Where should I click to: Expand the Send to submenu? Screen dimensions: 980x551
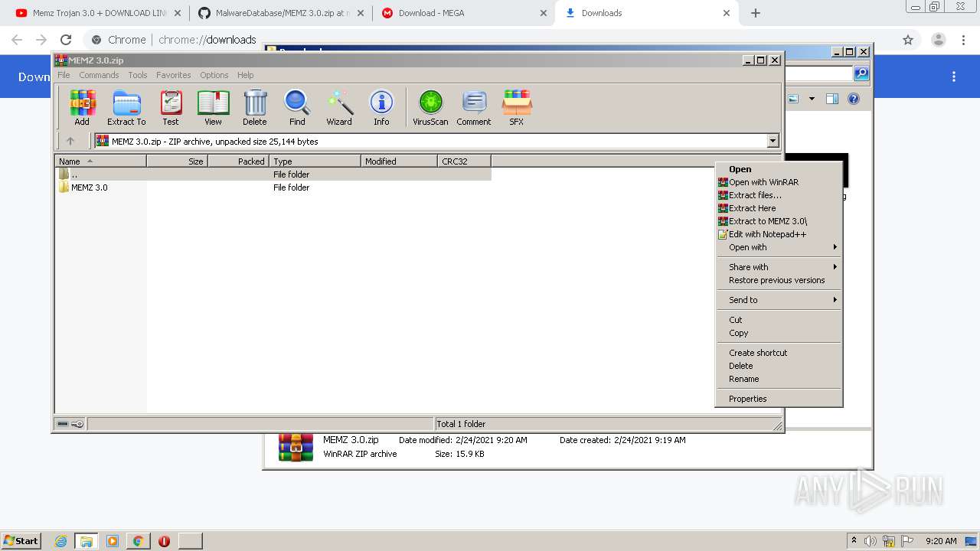click(x=779, y=300)
